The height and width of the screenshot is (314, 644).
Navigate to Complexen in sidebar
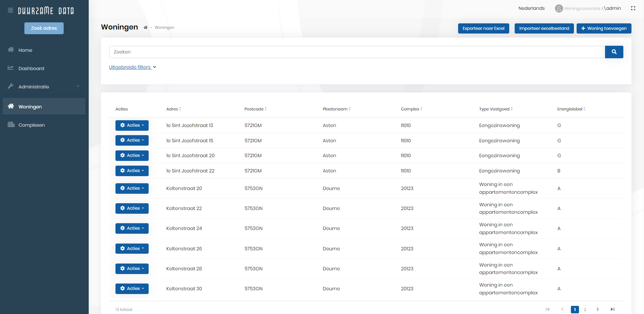tap(31, 125)
